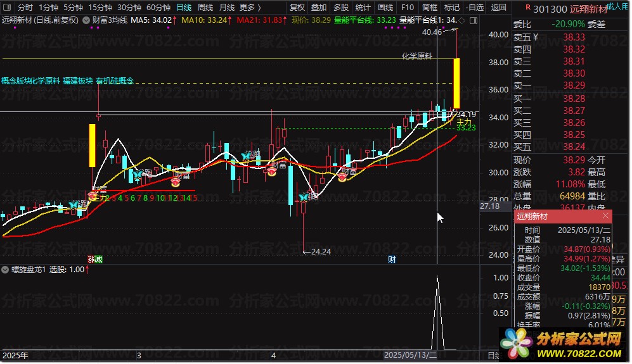Select the 5分钟 period
This screenshot has width=632, height=364.
[x=73, y=7]
